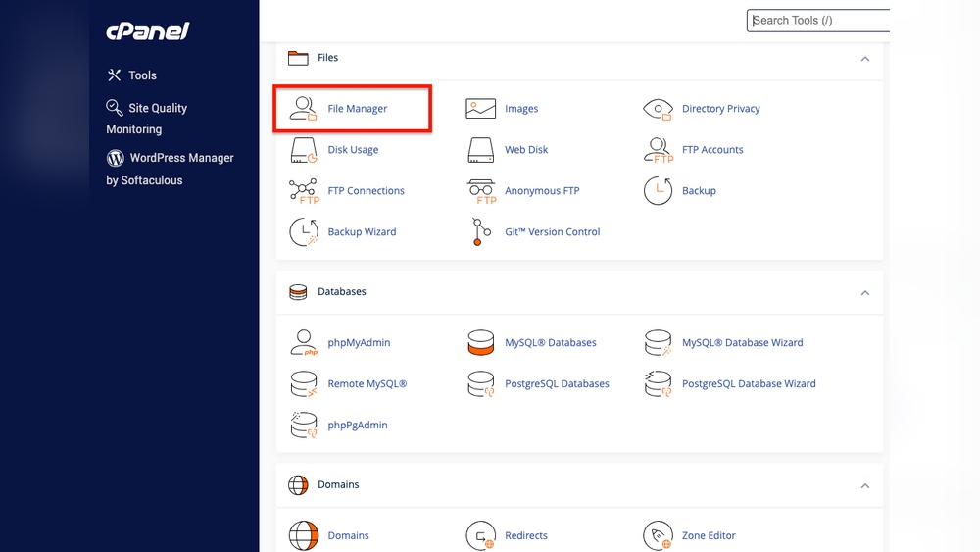Open Tools in the sidebar
The image size is (980, 552).
pyautogui.click(x=132, y=75)
